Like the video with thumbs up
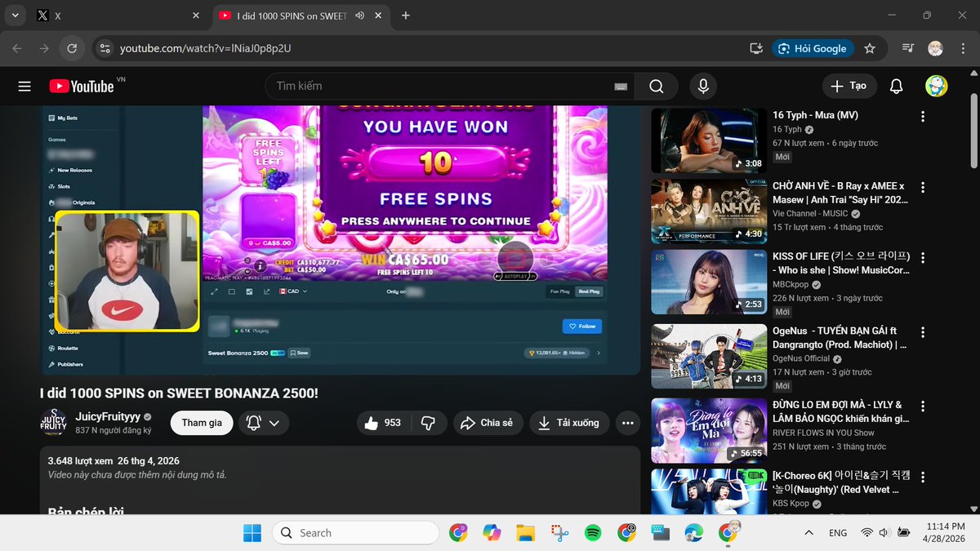This screenshot has height=551, width=980. pyautogui.click(x=383, y=422)
